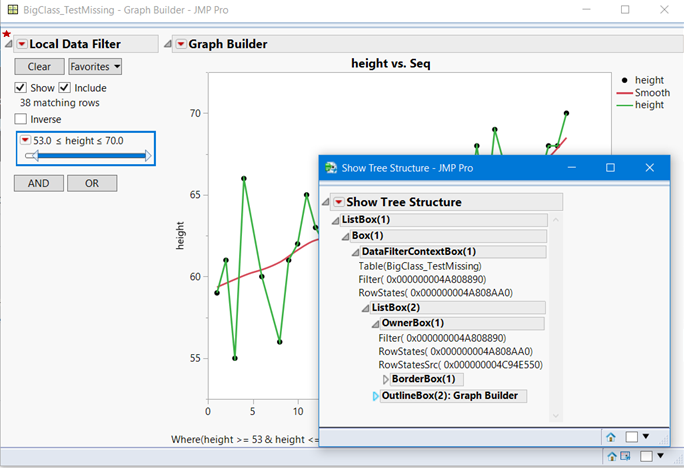Click the graph title height vs. Seq
Image resolution: width=684 pixels, height=468 pixels.
click(391, 64)
